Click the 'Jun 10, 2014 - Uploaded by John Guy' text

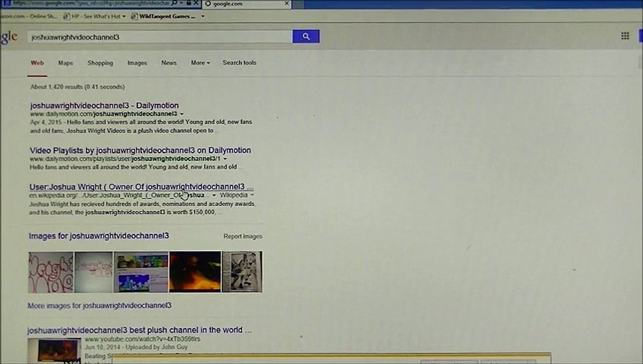click(136, 347)
